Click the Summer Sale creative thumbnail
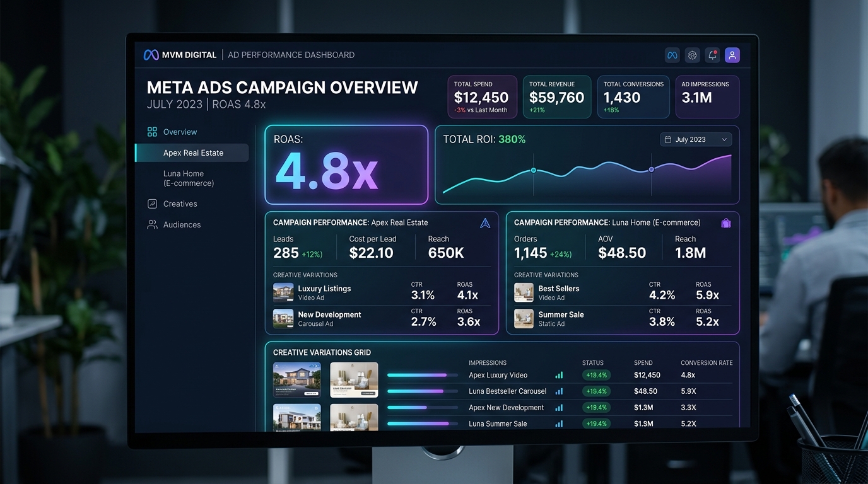Image resolution: width=868 pixels, height=484 pixels. pyautogui.click(x=524, y=318)
